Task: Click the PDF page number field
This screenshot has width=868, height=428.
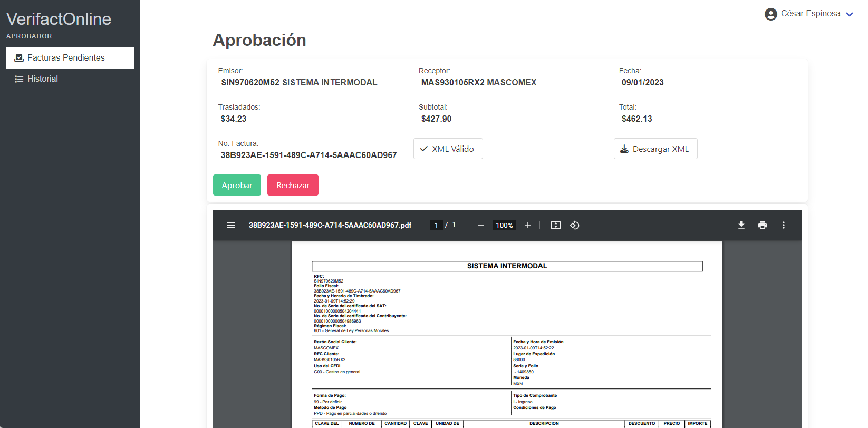Action: pyautogui.click(x=436, y=225)
